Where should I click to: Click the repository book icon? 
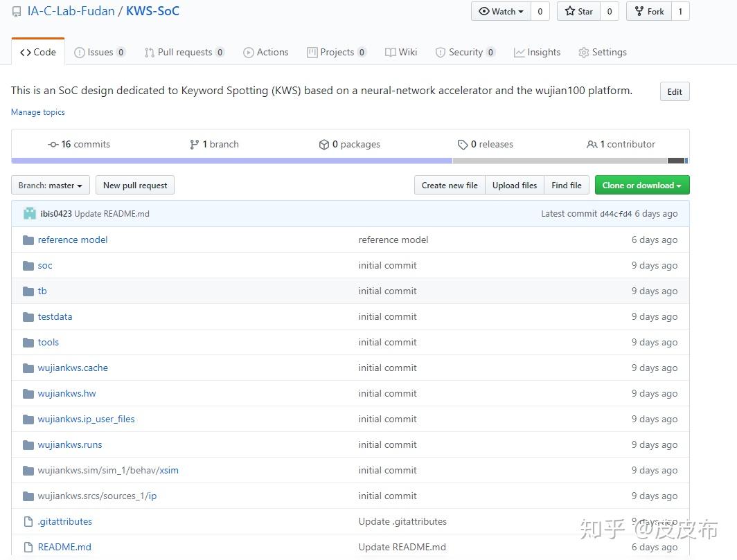pyautogui.click(x=17, y=11)
